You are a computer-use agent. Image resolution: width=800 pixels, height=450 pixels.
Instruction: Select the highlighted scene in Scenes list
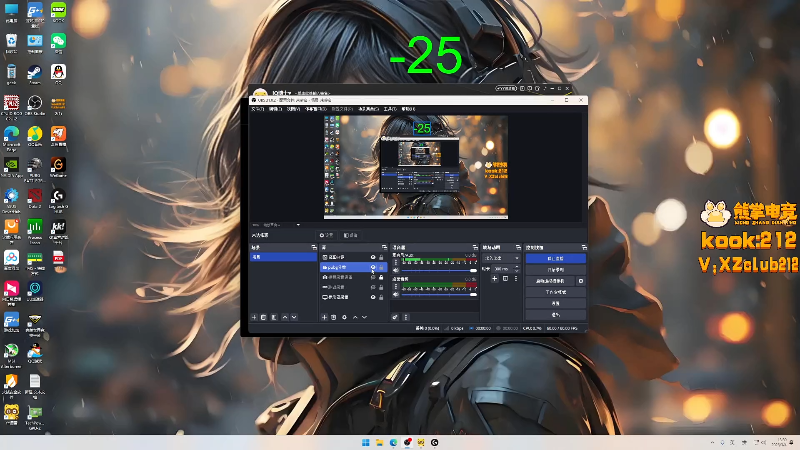tap(283, 257)
